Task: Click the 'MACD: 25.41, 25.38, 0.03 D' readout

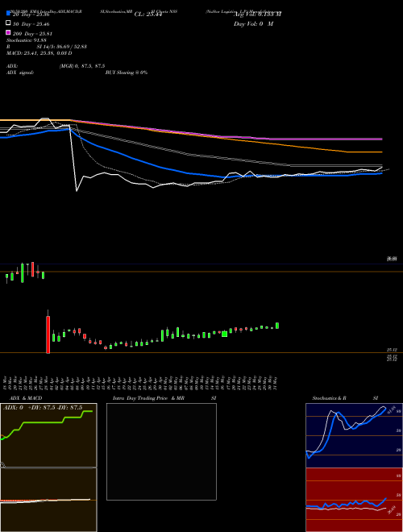Action: coord(39,53)
